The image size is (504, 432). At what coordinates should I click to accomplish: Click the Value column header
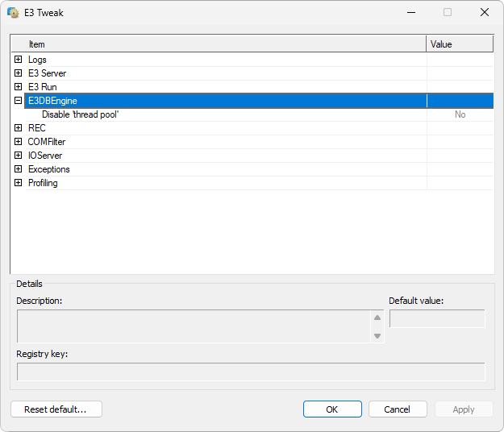coord(459,44)
